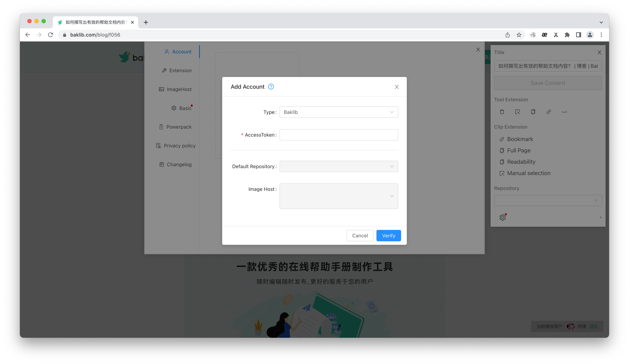The width and height of the screenshot is (629, 364).
Task: Go back using the browser back arrow
Action: [28, 35]
